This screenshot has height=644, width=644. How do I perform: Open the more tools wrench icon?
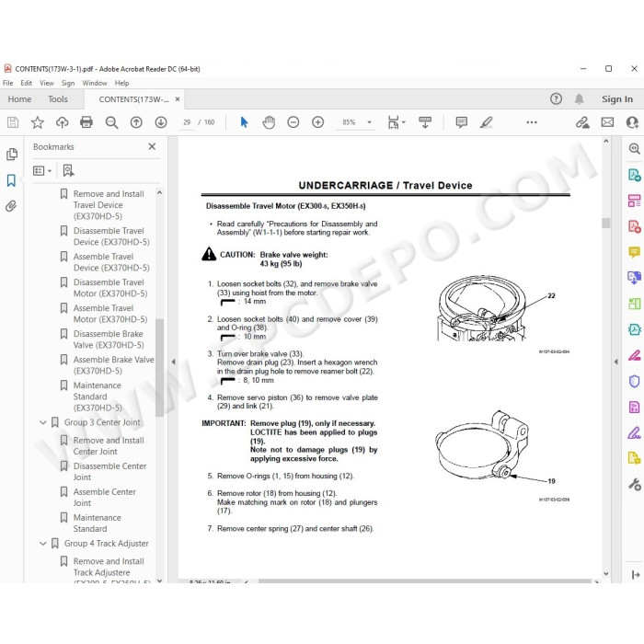pos(634,485)
